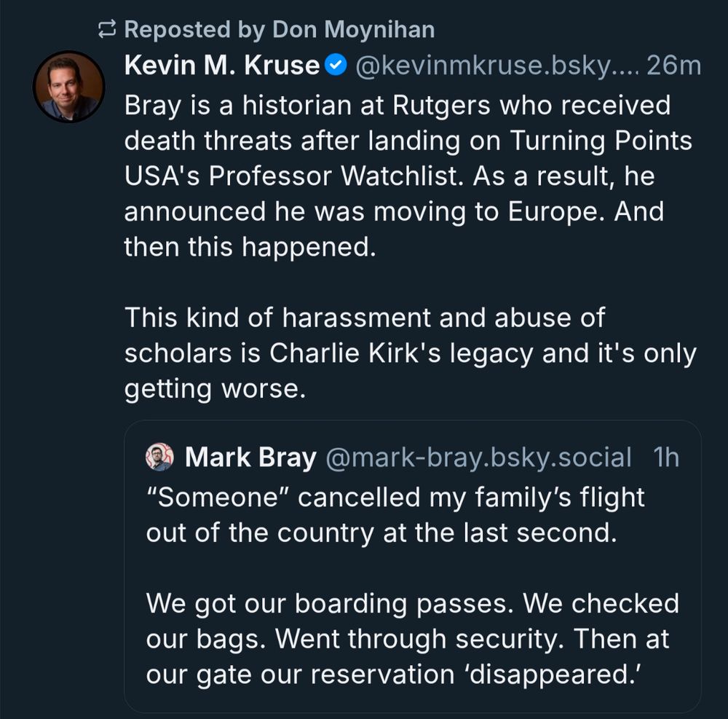Click the quoted line ending in 'disappeared.'
The image size is (728, 719).
pyautogui.click(x=392, y=674)
